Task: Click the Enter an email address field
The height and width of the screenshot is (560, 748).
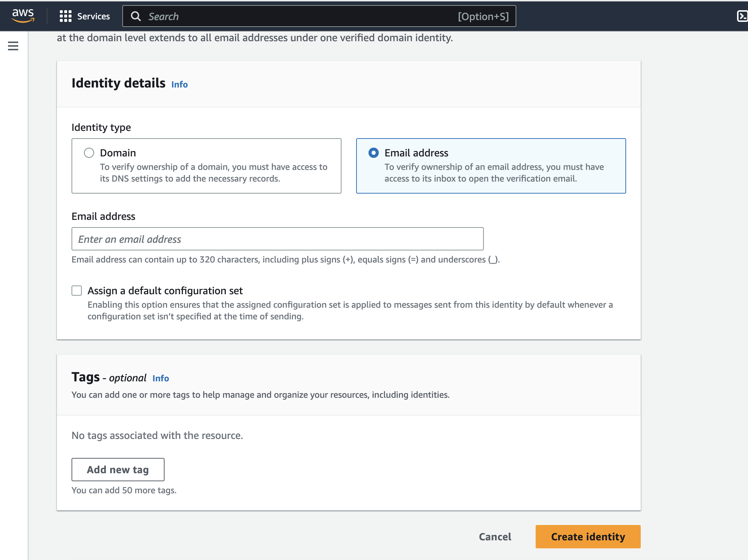Action: (x=277, y=239)
